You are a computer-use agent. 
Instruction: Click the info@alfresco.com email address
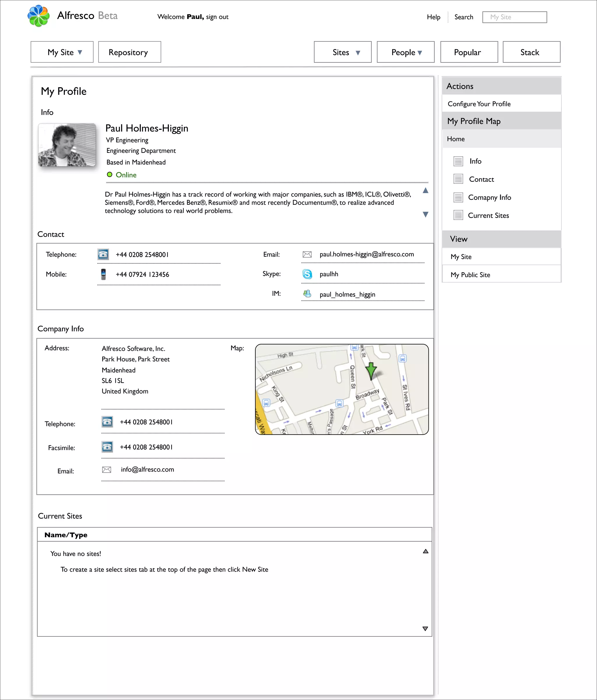pos(148,469)
